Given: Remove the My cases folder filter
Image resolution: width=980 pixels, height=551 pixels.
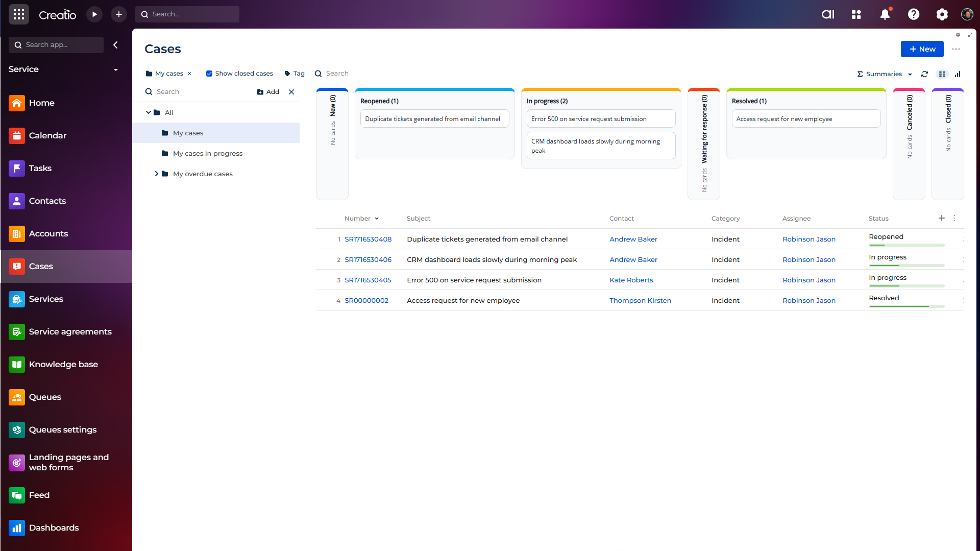Looking at the screenshot, I should tap(189, 74).
